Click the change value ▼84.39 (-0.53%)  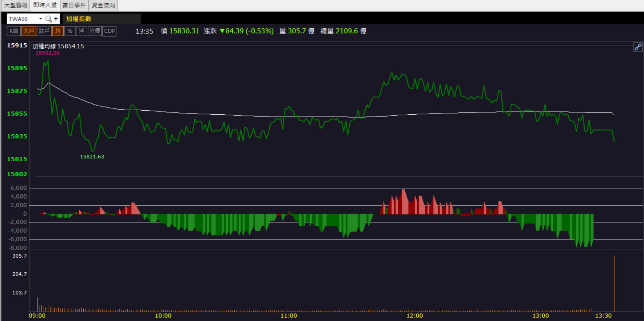[247, 31]
